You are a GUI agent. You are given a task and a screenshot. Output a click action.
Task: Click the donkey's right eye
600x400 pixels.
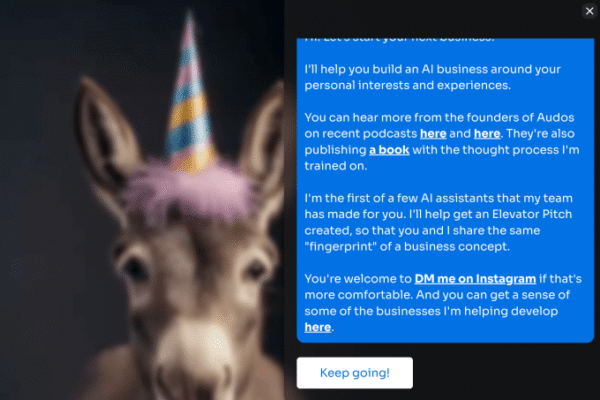point(254,268)
